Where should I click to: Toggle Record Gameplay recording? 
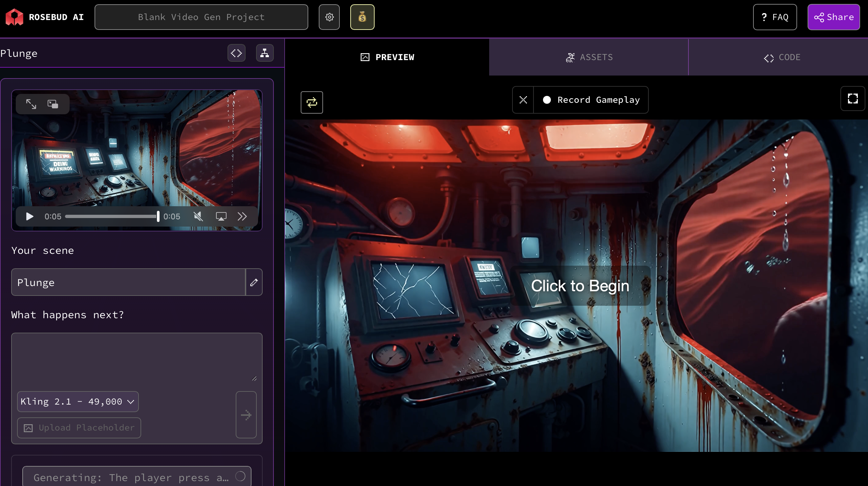591,100
